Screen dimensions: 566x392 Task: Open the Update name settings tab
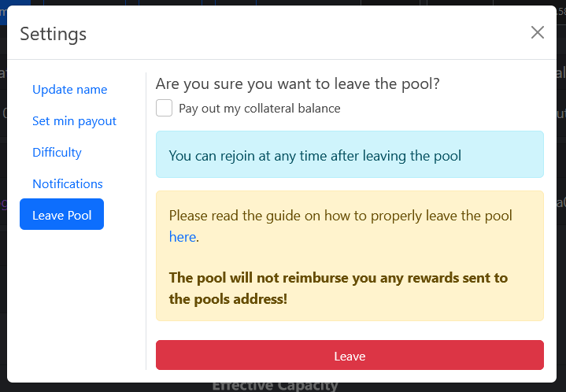pyautogui.click(x=69, y=90)
